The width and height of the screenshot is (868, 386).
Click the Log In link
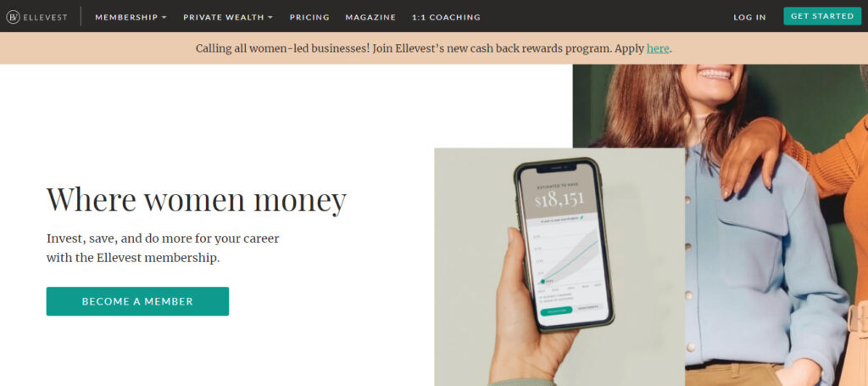click(x=749, y=17)
